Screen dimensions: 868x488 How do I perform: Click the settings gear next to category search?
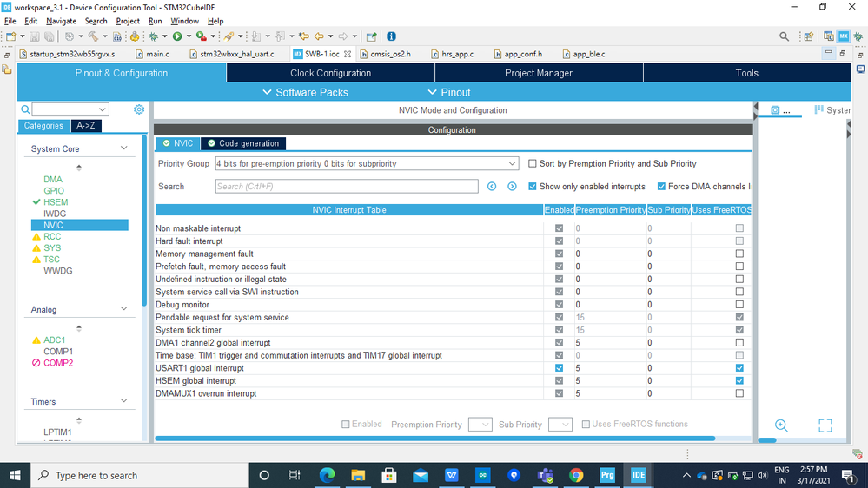click(139, 109)
